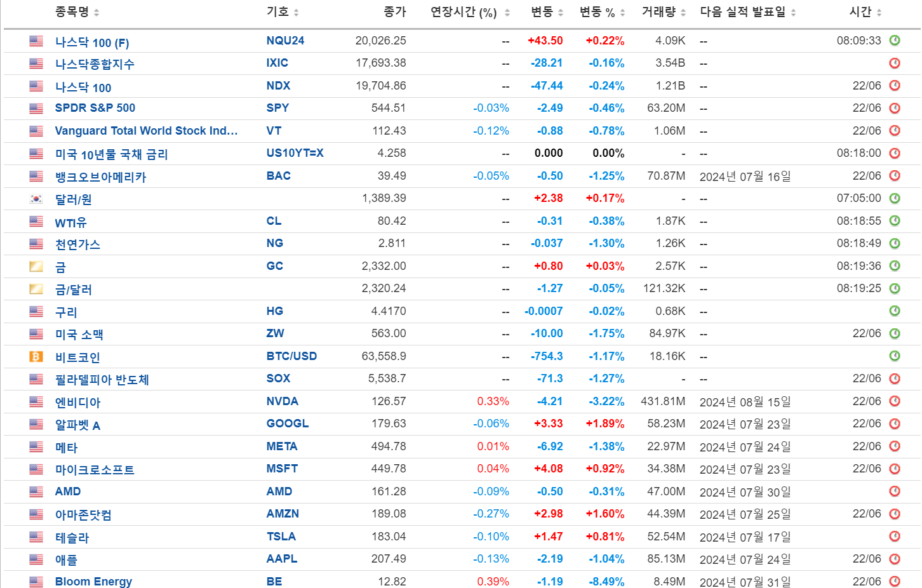This screenshot has height=588, width=922.
Task: Click red clock icon in 나스닥종합지수 row
Action: [895, 63]
